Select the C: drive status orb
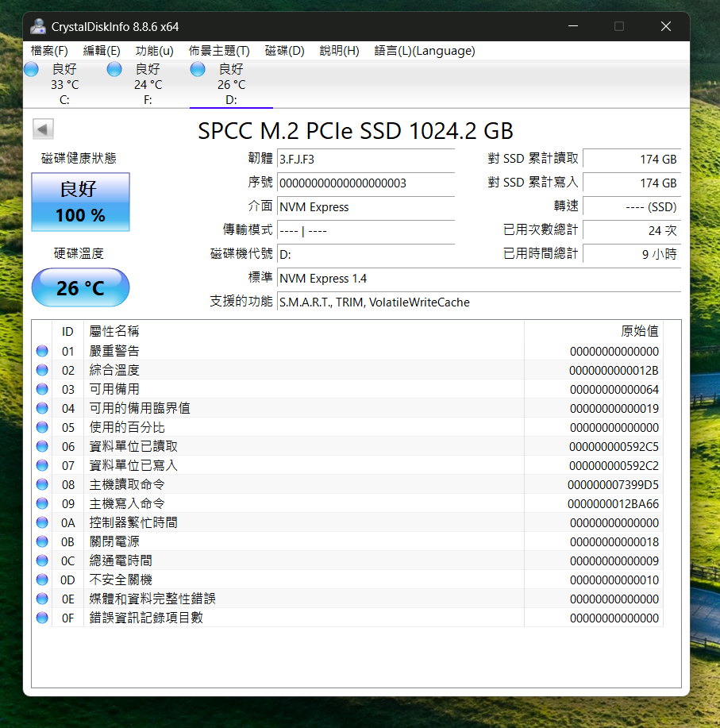This screenshot has width=720, height=728. pos(32,70)
